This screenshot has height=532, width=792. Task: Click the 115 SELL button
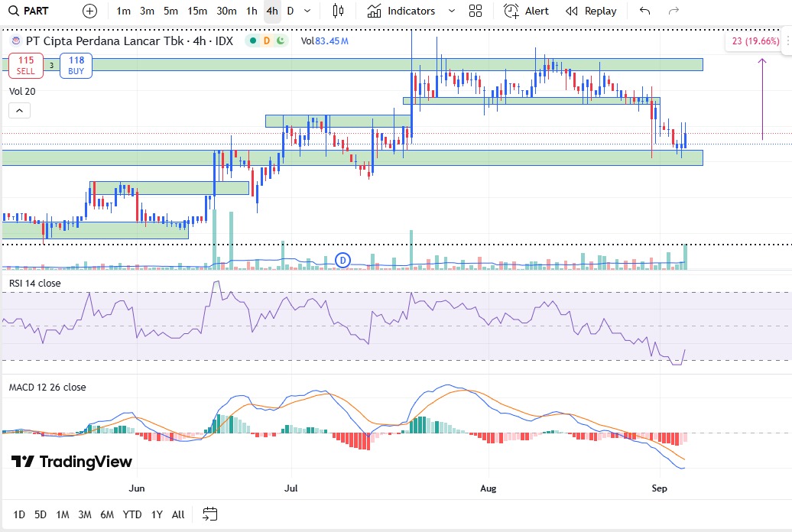[x=26, y=66]
